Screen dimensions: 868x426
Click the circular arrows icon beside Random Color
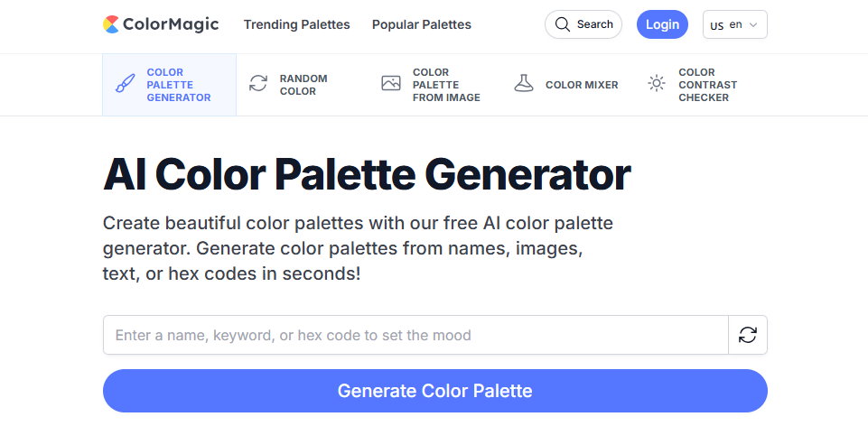[258, 84]
